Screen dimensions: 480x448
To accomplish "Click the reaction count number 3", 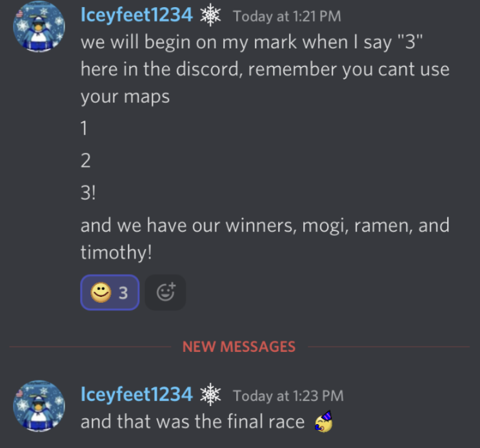I will (123, 293).
